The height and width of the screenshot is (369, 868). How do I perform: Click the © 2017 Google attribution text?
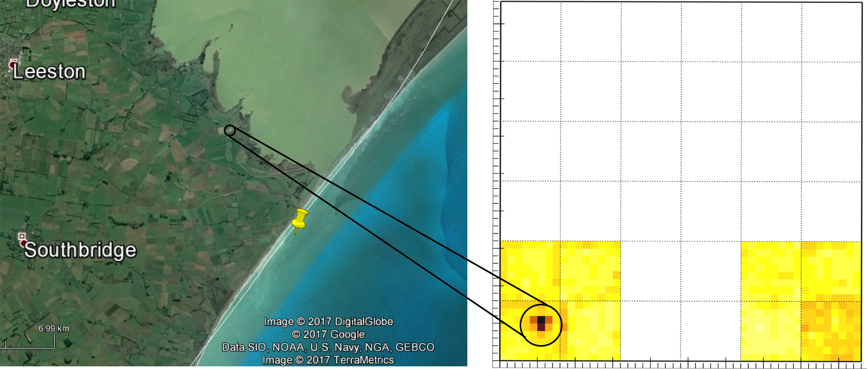tap(328, 334)
